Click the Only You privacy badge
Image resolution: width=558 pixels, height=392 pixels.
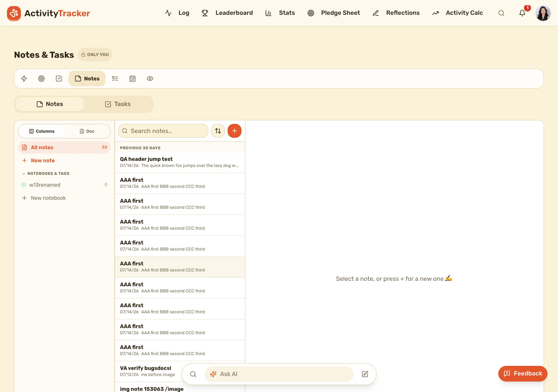[95, 55]
